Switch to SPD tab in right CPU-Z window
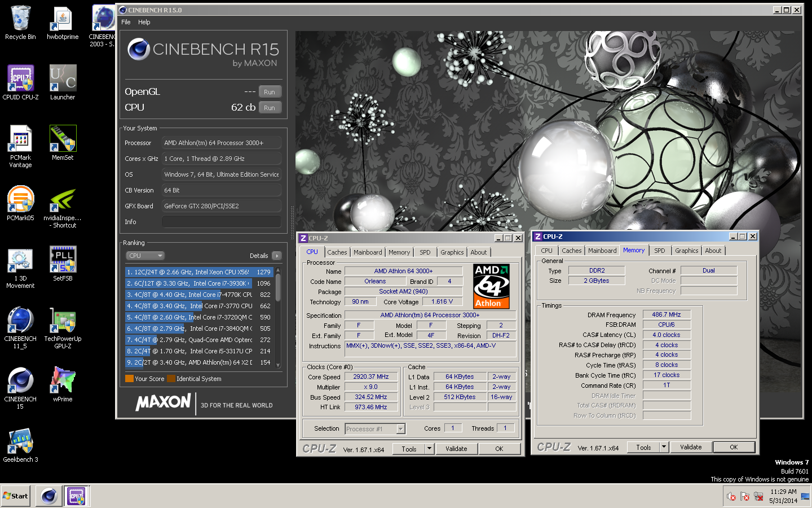This screenshot has width=812, height=508. click(x=660, y=251)
